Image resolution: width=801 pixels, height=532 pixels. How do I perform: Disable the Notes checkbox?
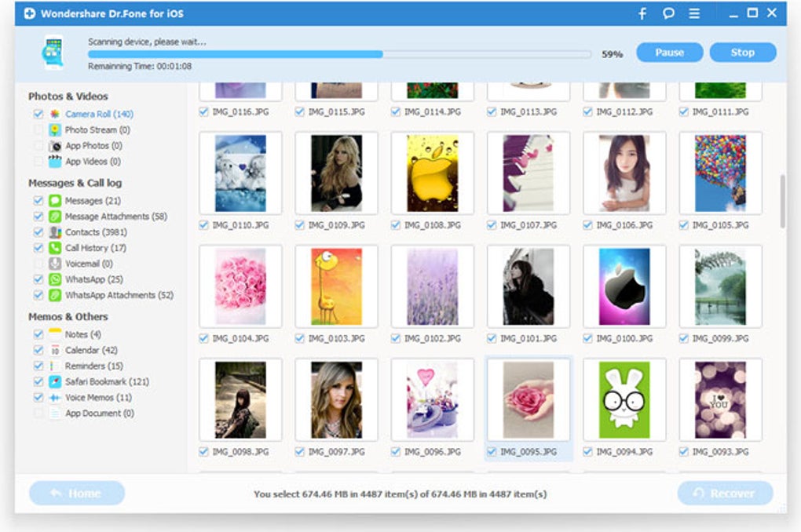tap(38, 334)
